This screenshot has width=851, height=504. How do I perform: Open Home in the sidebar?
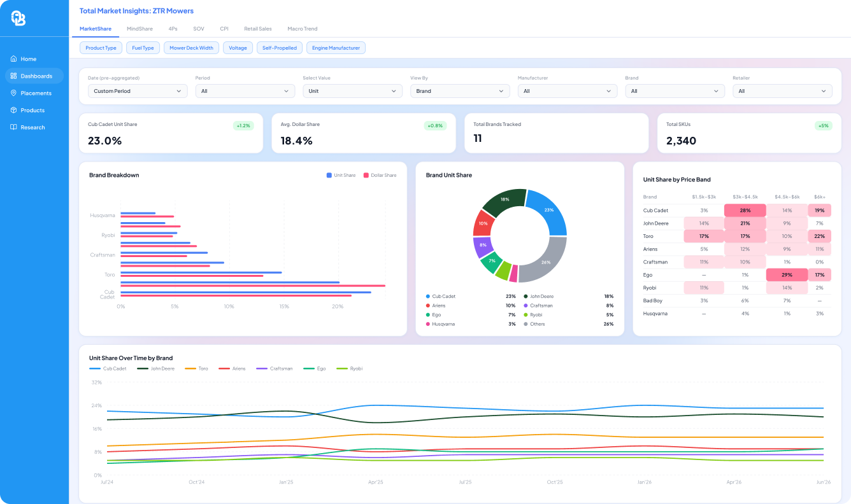34,59
